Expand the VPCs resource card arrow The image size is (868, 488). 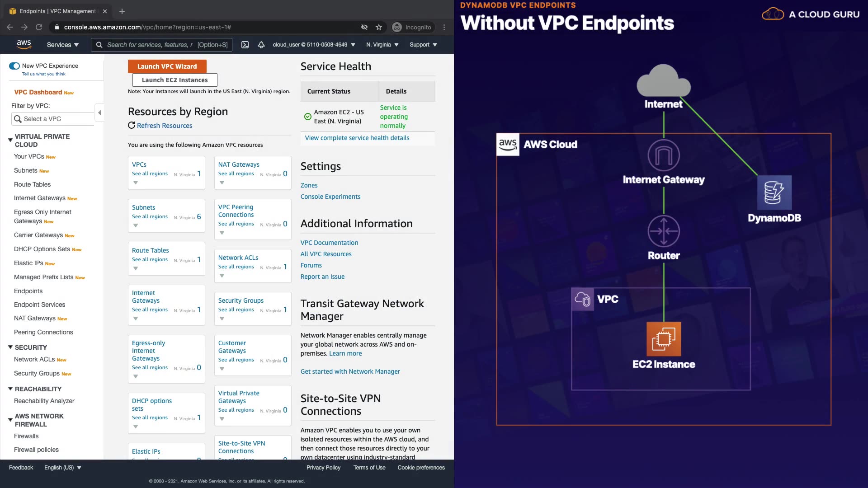[136, 183]
